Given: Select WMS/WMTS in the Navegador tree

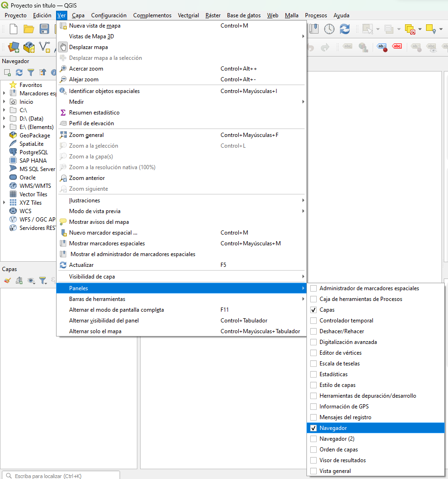Looking at the screenshot, I should pos(35,186).
